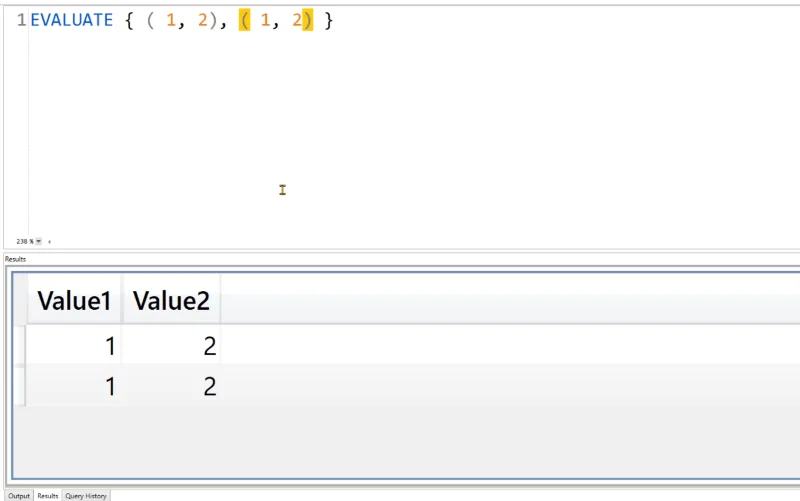Select the second row's Value2 cell
Image resolution: width=800 pixels, height=501 pixels.
click(171, 386)
